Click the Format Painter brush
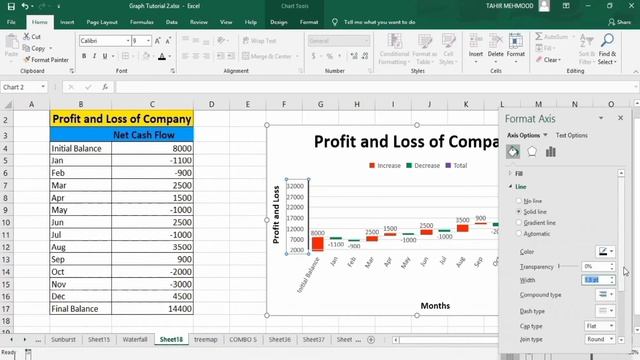Viewport: 640px width, 360px height. point(27,60)
